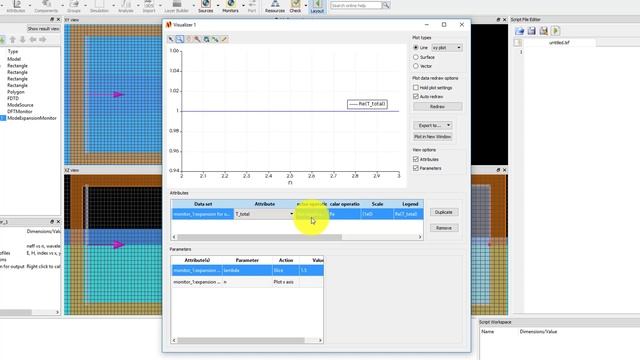Select the untitled.lsf script tab
This screenshot has width=640, height=360.
pyautogui.click(x=559, y=42)
